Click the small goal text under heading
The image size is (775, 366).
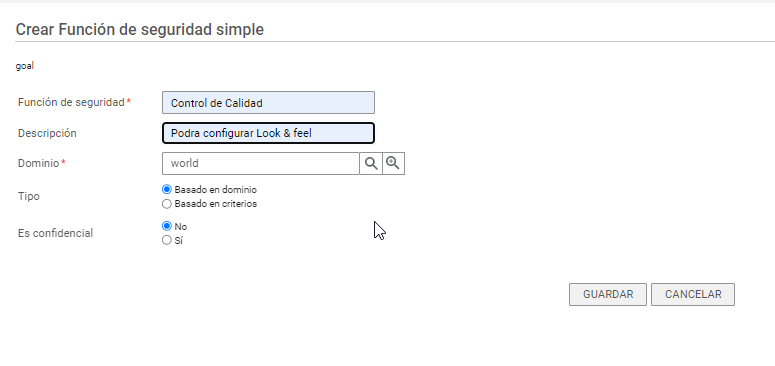tap(25, 66)
